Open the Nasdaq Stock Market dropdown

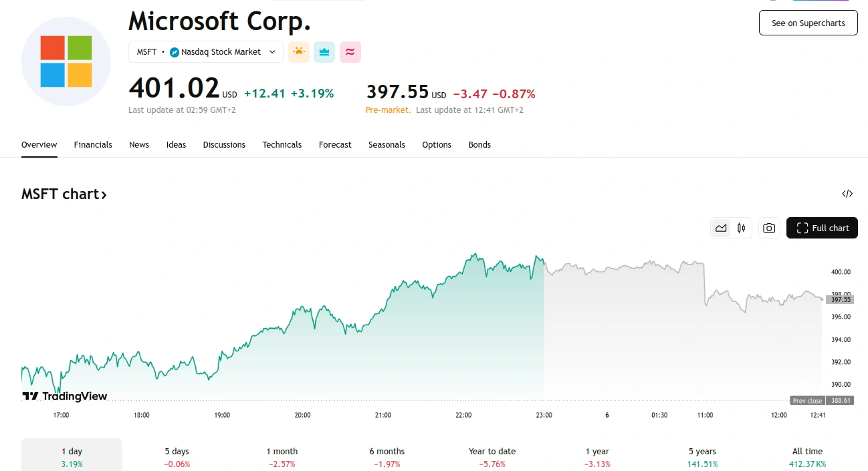pyautogui.click(x=205, y=51)
